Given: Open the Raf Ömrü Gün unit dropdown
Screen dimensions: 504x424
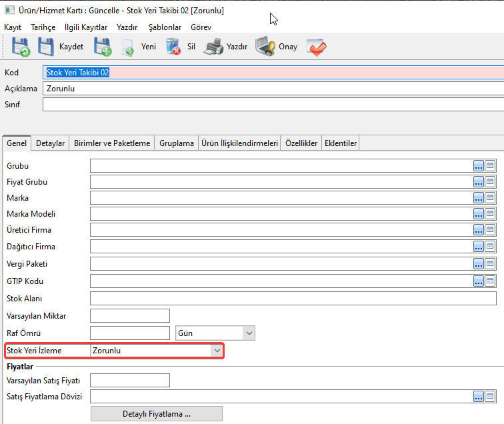Looking at the screenshot, I should coord(249,333).
